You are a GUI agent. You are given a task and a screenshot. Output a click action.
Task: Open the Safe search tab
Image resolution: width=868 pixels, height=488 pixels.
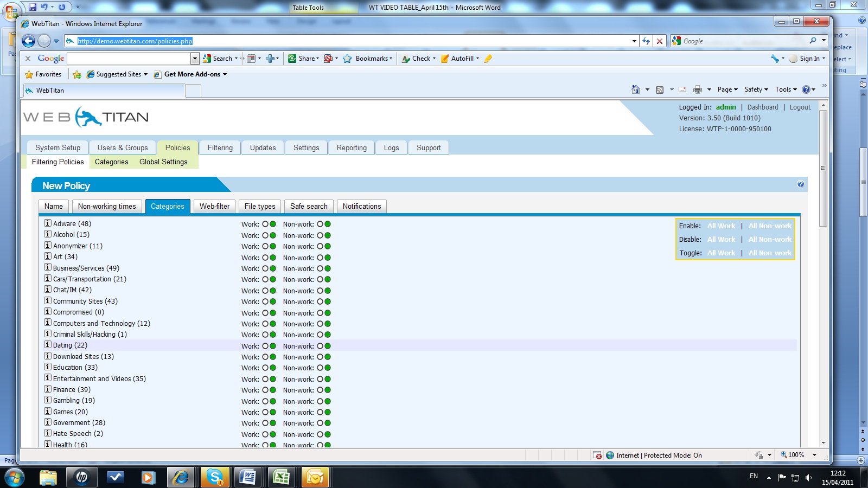(x=309, y=206)
